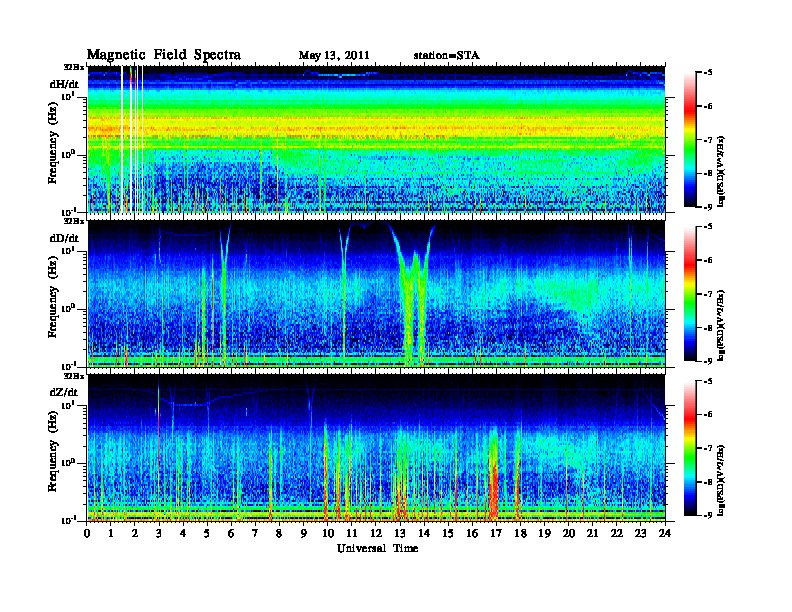
Task: Click the 10¹ frequency tick of dH/dt panel
Action: tap(68, 96)
